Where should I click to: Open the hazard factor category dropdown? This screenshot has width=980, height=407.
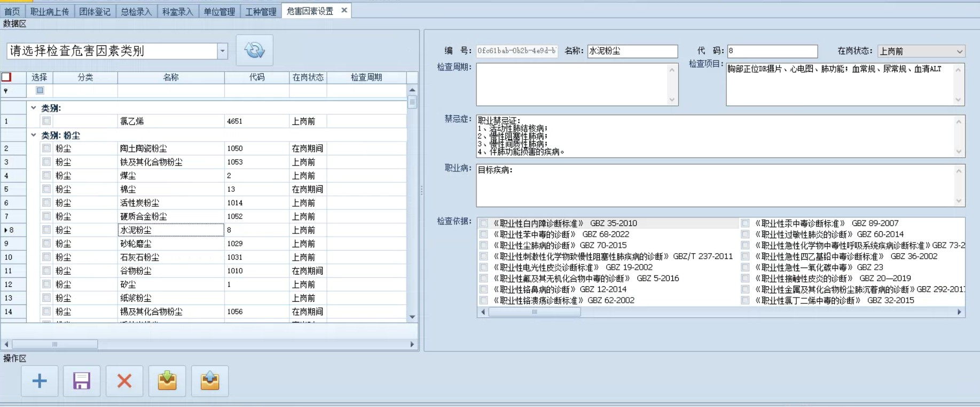[x=222, y=51]
